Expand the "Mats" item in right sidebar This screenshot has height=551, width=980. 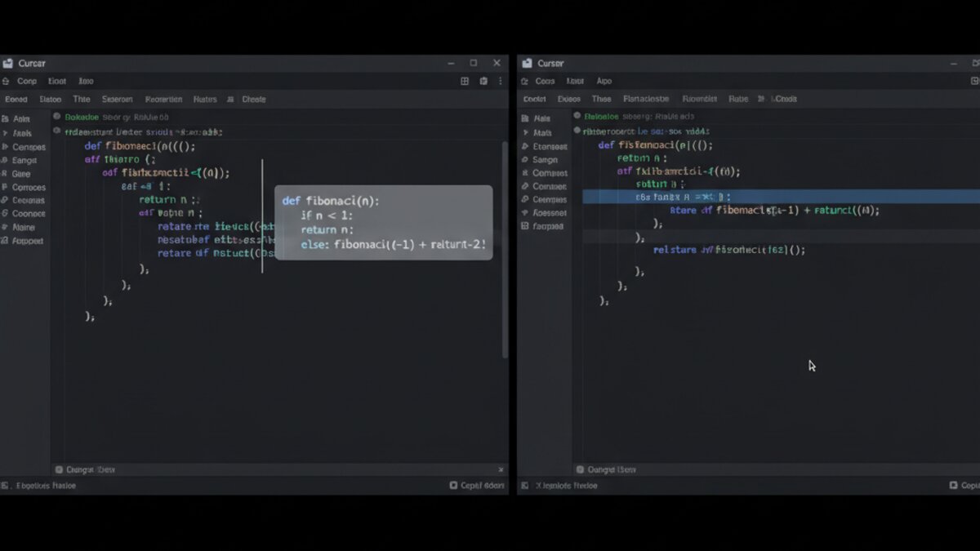click(525, 132)
